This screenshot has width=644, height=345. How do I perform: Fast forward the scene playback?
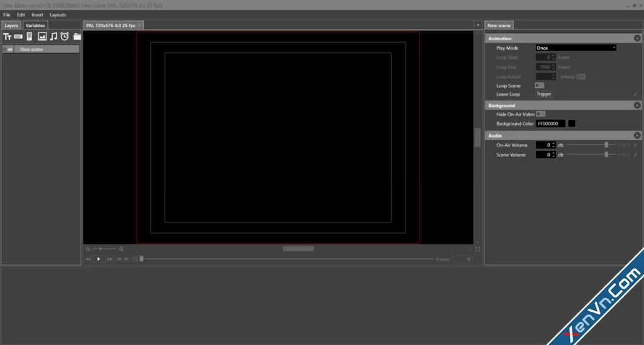click(x=109, y=260)
